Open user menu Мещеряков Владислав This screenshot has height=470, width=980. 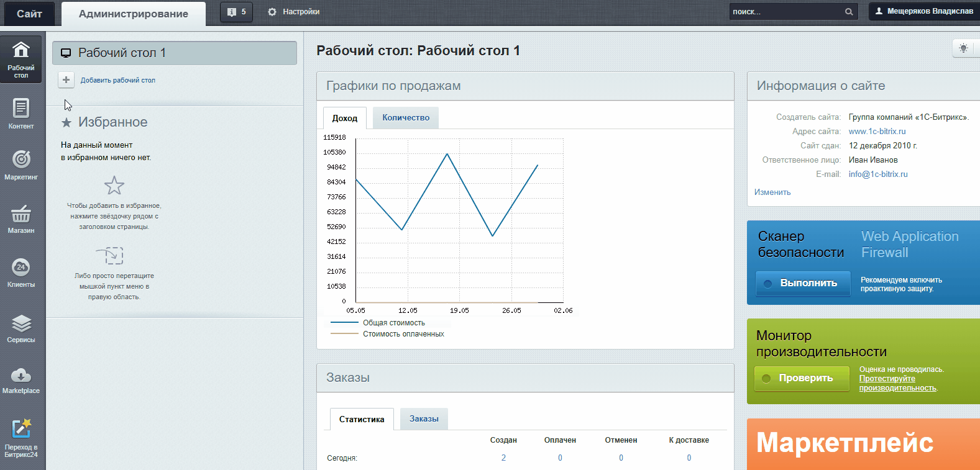[x=923, y=11]
